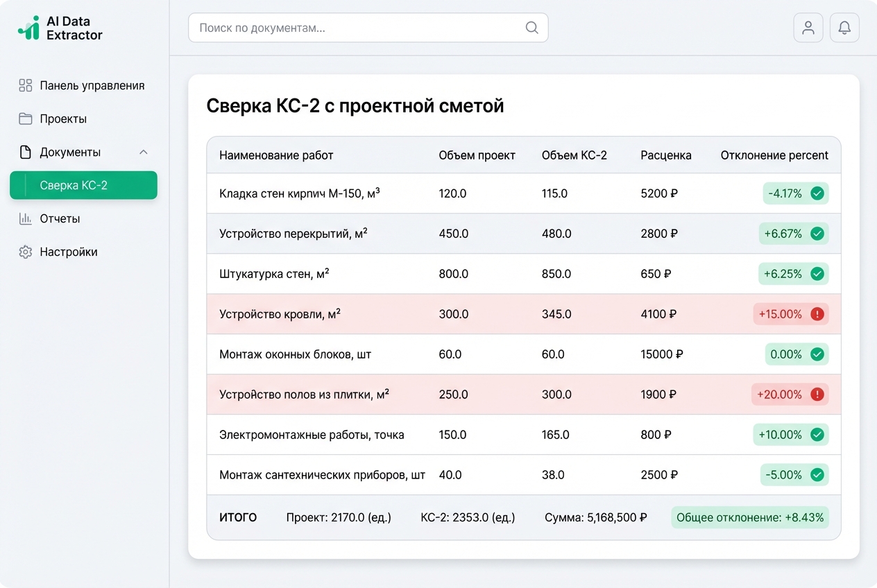The height and width of the screenshot is (588, 877).
Task: Click the search magnifier icon
Action: [531, 28]
